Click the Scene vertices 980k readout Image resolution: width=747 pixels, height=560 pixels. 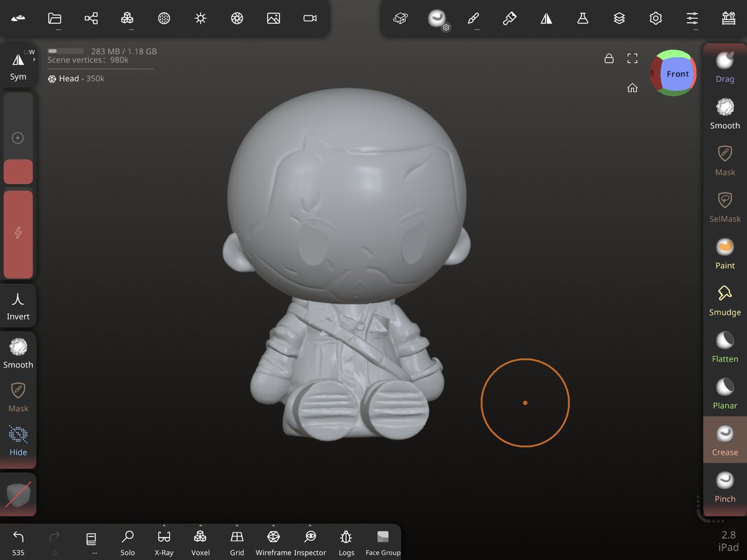tap(88, 60)
